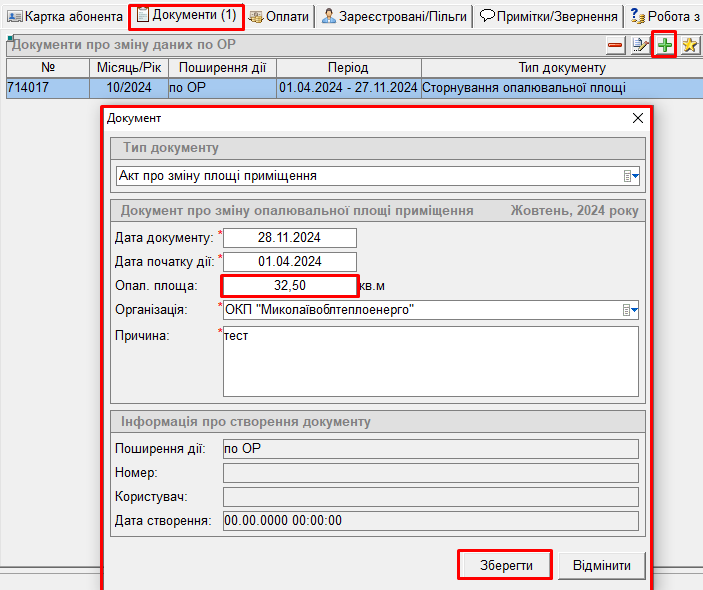Click the Дата початку дії field
Viewport: 703px width, 590px height.
click(289, 262)
